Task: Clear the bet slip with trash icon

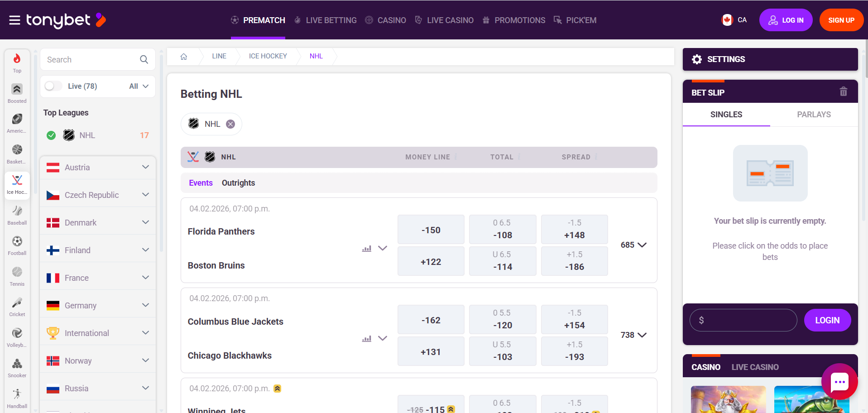Action: pos(843,91)
